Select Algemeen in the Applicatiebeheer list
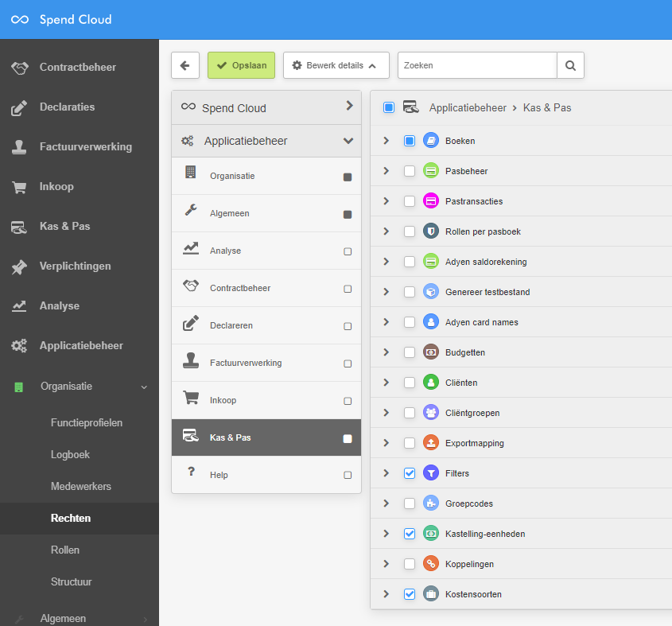672x626 pixels. pos(266,213)
